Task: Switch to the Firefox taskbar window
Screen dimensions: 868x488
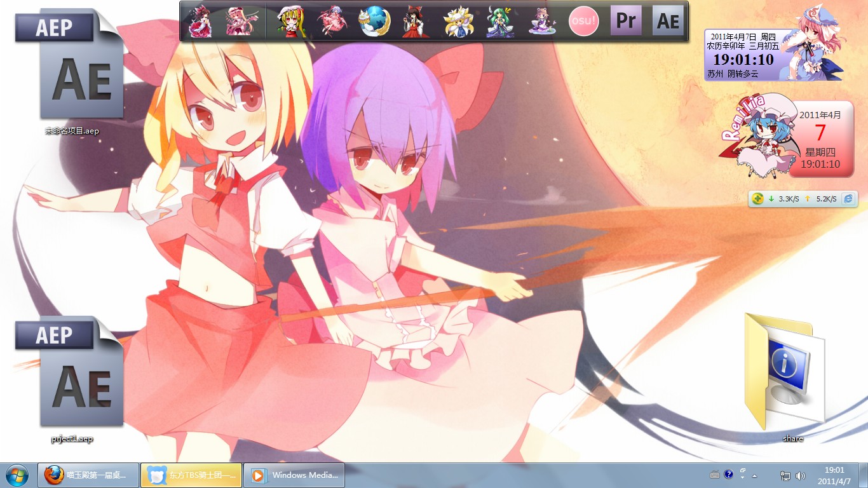Action: 88,475
